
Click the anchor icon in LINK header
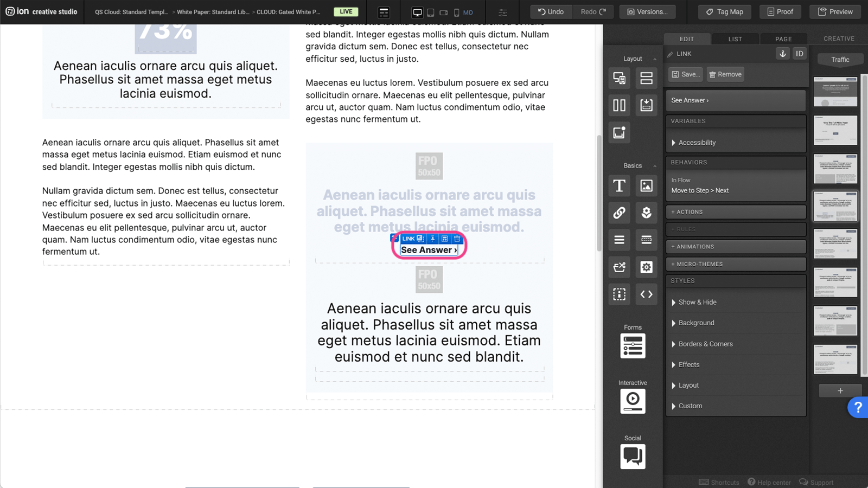pyautogui.click(x=782, y=54)
